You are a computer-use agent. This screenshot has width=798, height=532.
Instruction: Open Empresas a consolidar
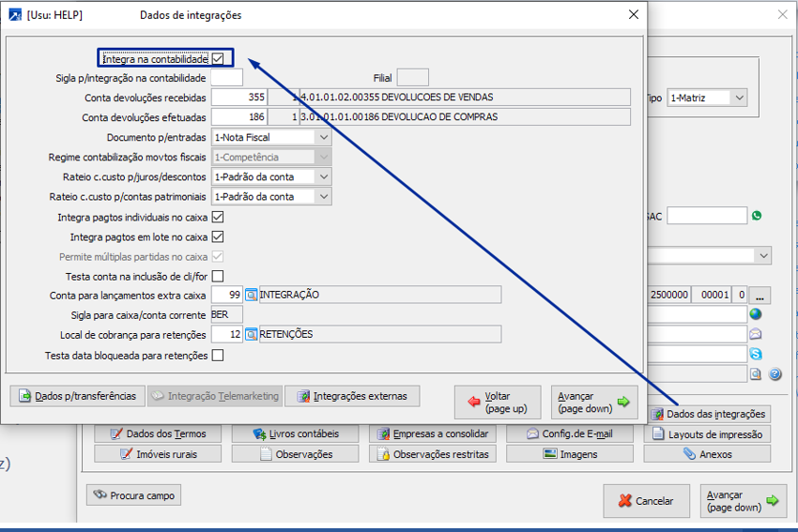point(433,433)
